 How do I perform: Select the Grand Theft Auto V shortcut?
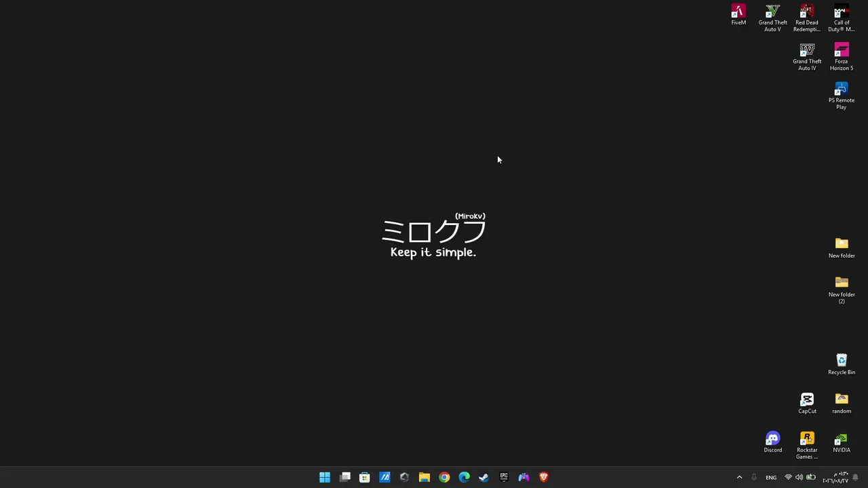[x=772, y=18]
